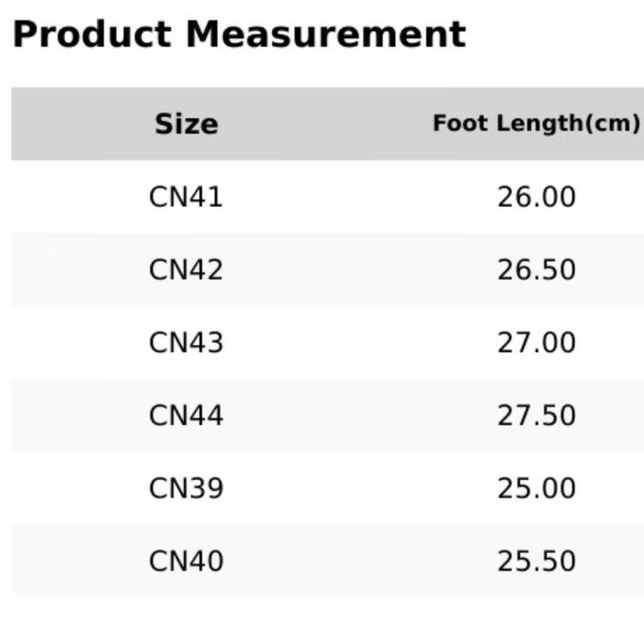Choose the CN40 size cell
The width and height of the screenshot is (644, 644).
coord(186,561)
